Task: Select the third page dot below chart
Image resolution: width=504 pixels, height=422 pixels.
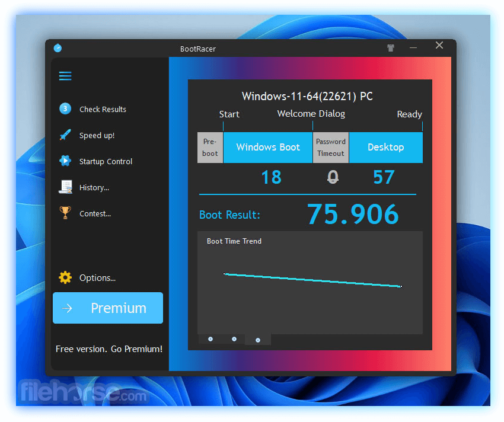Action: (x=258, y=340)
